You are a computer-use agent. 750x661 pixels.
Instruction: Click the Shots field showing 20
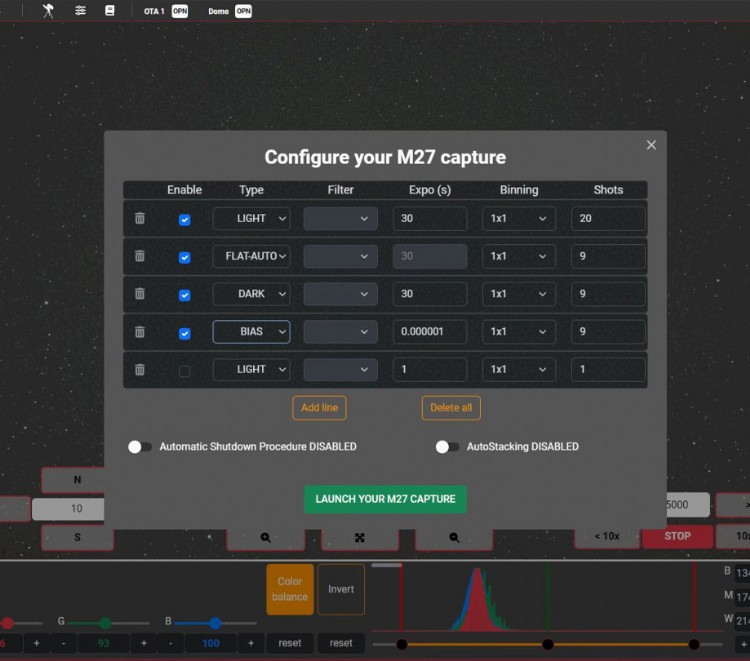click(608, 218)
